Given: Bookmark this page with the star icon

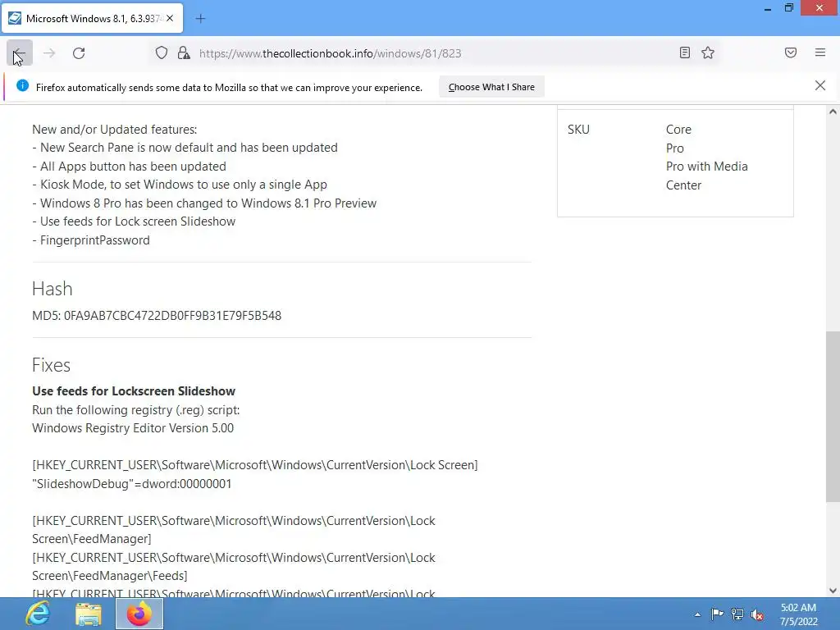Looking at the screenshot, I should click(x=708, y=52).
